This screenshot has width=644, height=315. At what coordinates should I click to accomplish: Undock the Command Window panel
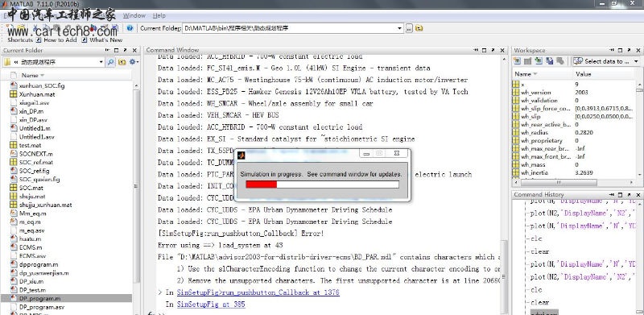pyautogui.click(x=493, y=50)
